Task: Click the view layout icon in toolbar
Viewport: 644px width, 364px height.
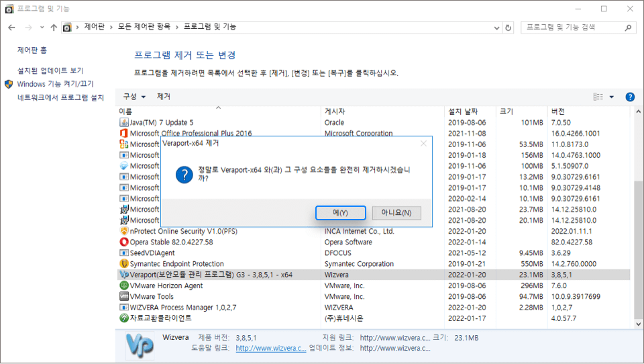Action: 598,97
